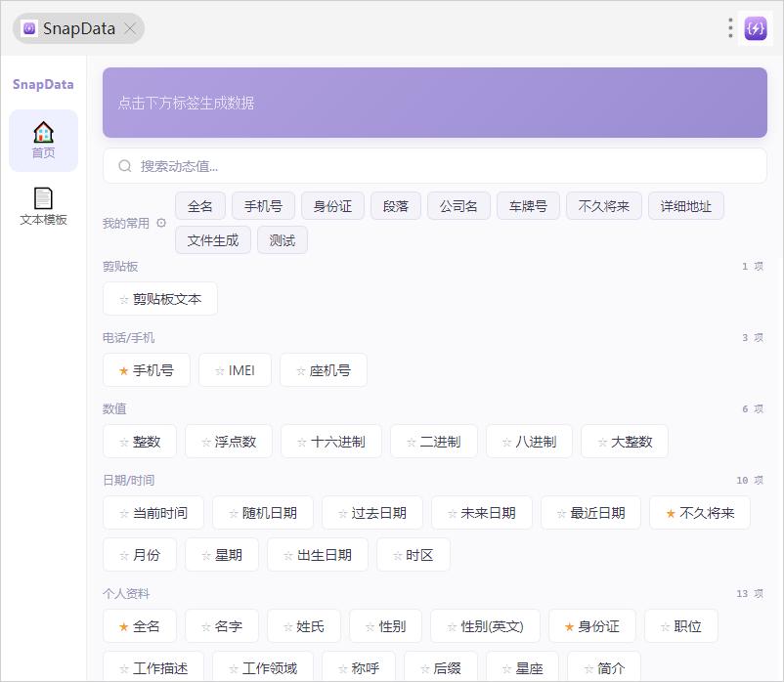Close the SnapData tab
This screenshot has height=682, width=784.
tap(130, 28)
